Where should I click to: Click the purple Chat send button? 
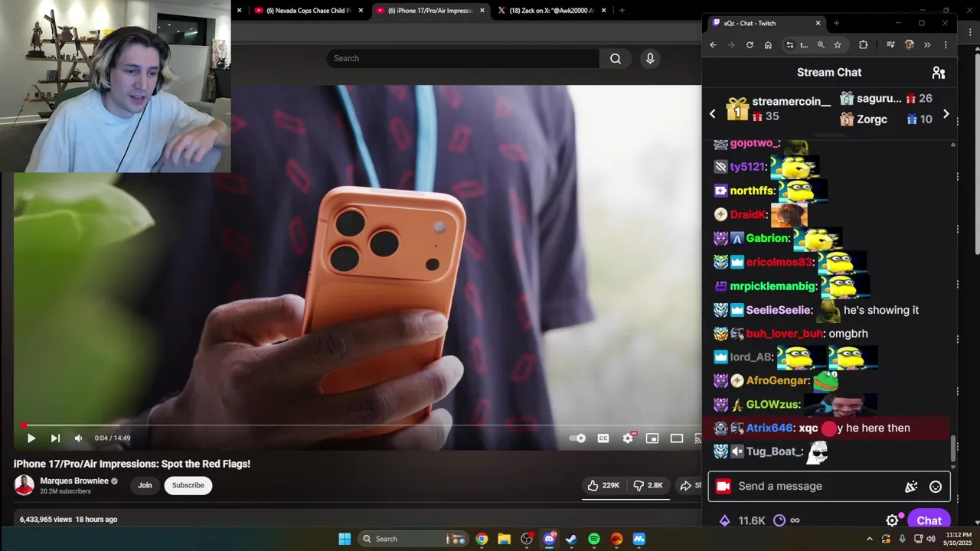click(x=929, y=520)
